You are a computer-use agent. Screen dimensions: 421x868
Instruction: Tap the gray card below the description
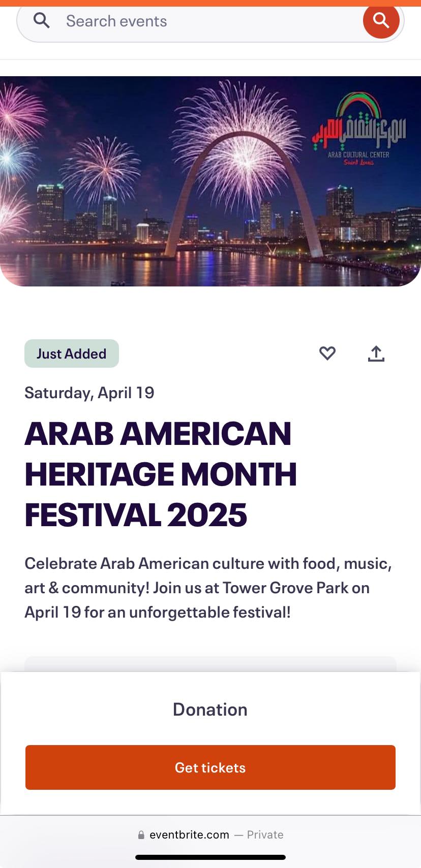(211, 664)
